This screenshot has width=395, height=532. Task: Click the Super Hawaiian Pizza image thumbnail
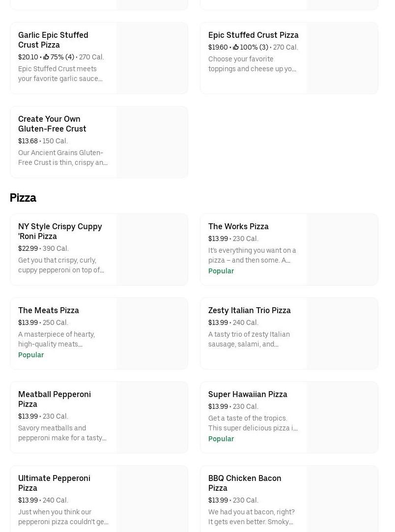tap(342, 417)
